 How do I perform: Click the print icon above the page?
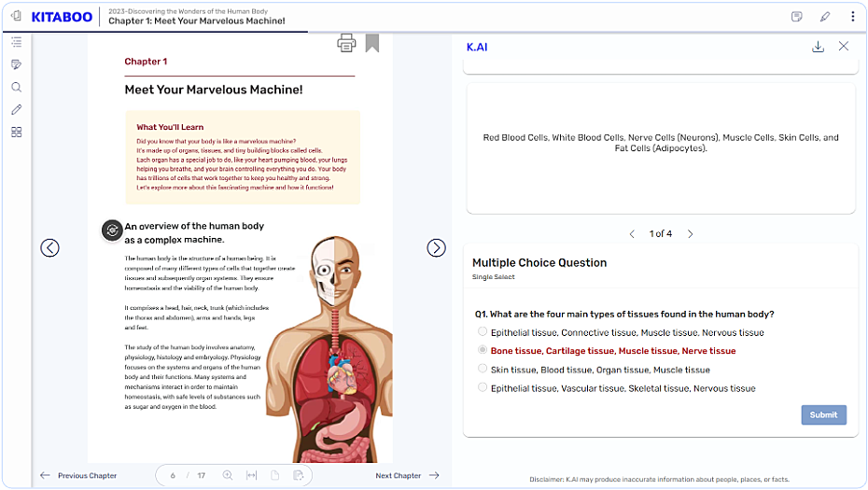pos(346,43)
